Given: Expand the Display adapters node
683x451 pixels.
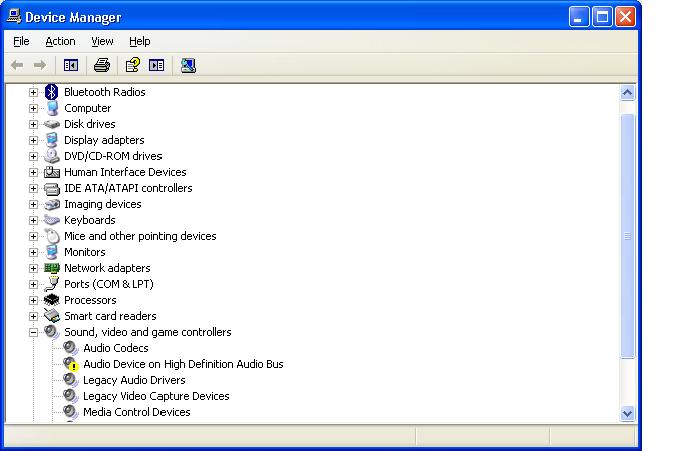Looking at the screenshot, I should (x=33, y=140).
